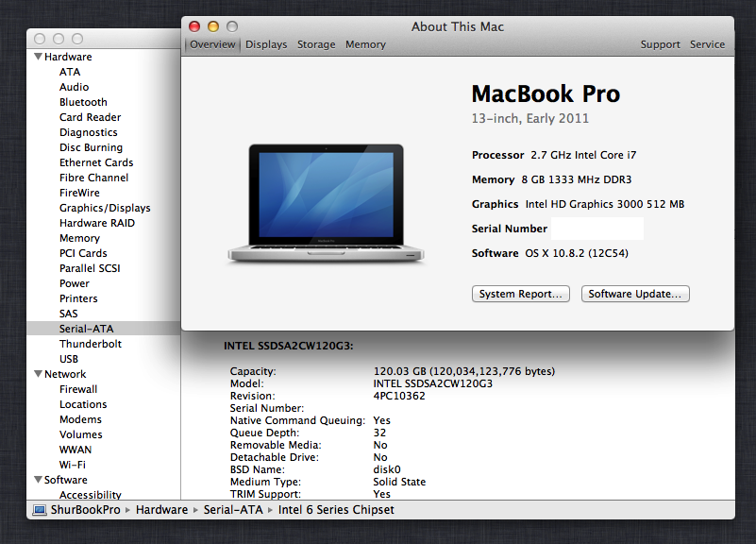Screen dimensions: 756x544
Task: Click the Software version OS X 10.8.2
Action: click(577, 253)
